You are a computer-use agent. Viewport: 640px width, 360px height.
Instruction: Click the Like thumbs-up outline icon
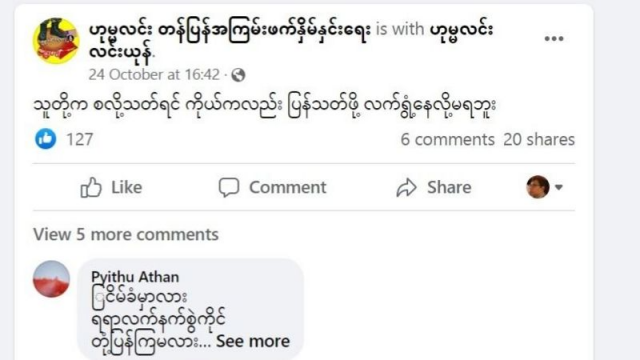tap(91, 187)
